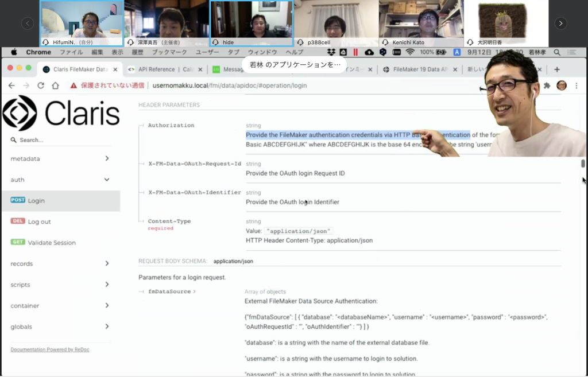Click the X-FM-Data-OAuth-Request-Id parameter name

click(x=195, y=164)
